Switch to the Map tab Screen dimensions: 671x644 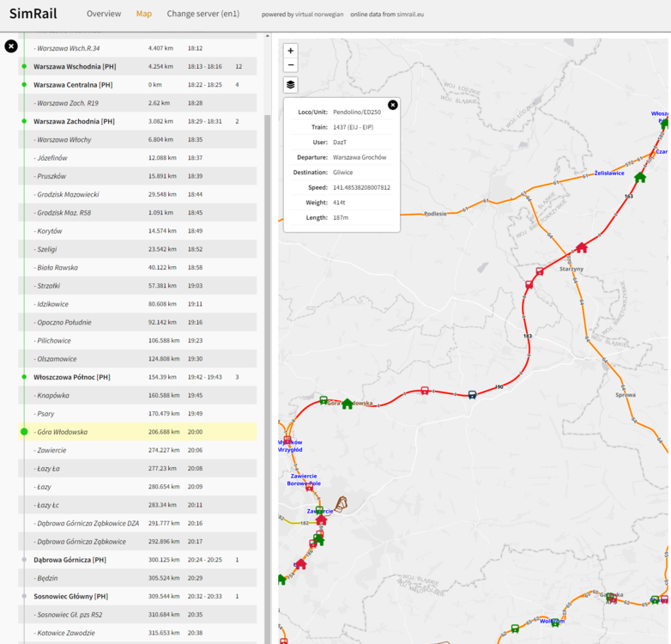pyautogui.click(x=144, y=15)
